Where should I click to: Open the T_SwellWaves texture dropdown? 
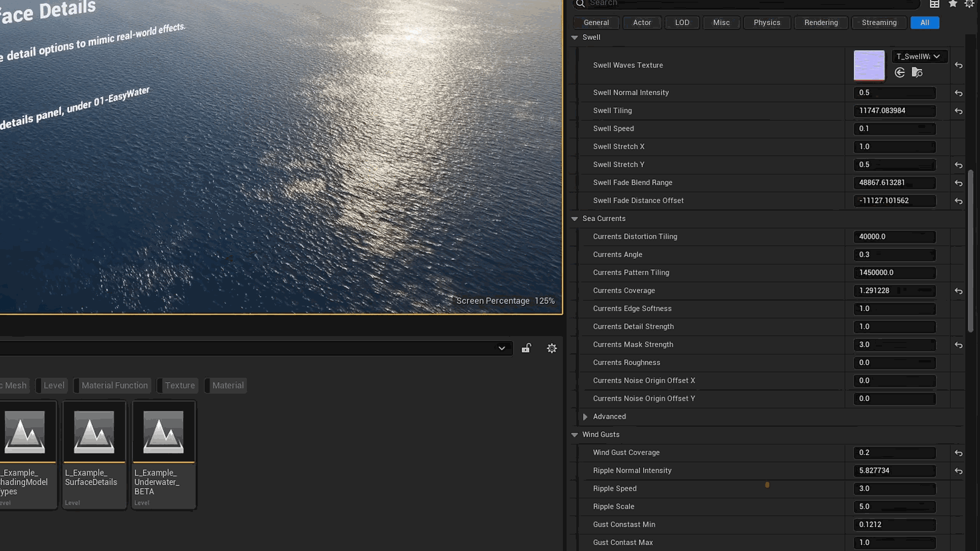[x=919, y=56]
